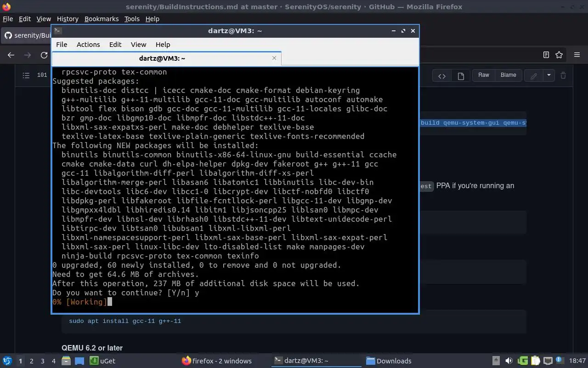Open the Firefox View menu
Viewport: 588px width, 368px height.
pos(44,19)
